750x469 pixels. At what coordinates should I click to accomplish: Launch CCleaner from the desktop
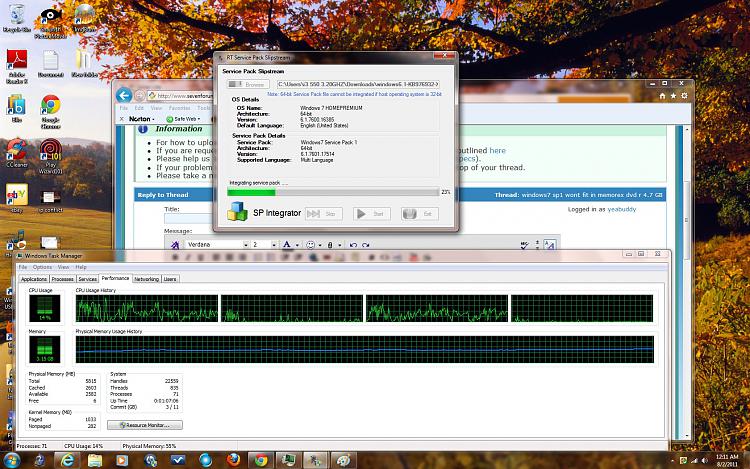point(17,152)
